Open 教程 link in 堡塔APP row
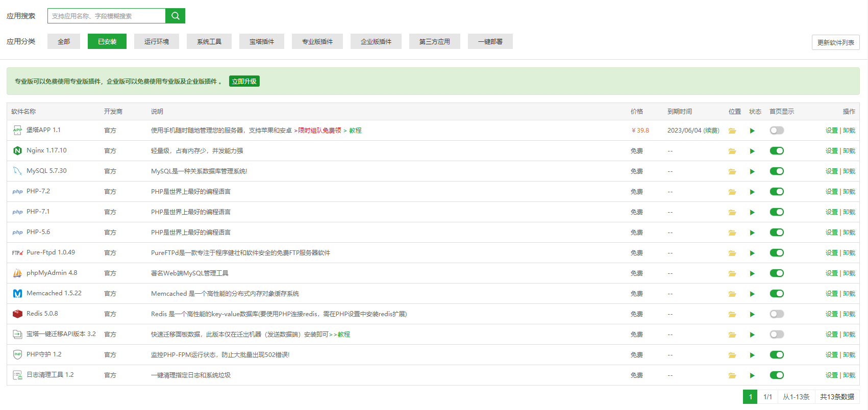Screen dimensions: 868x410 click(356, 131)
